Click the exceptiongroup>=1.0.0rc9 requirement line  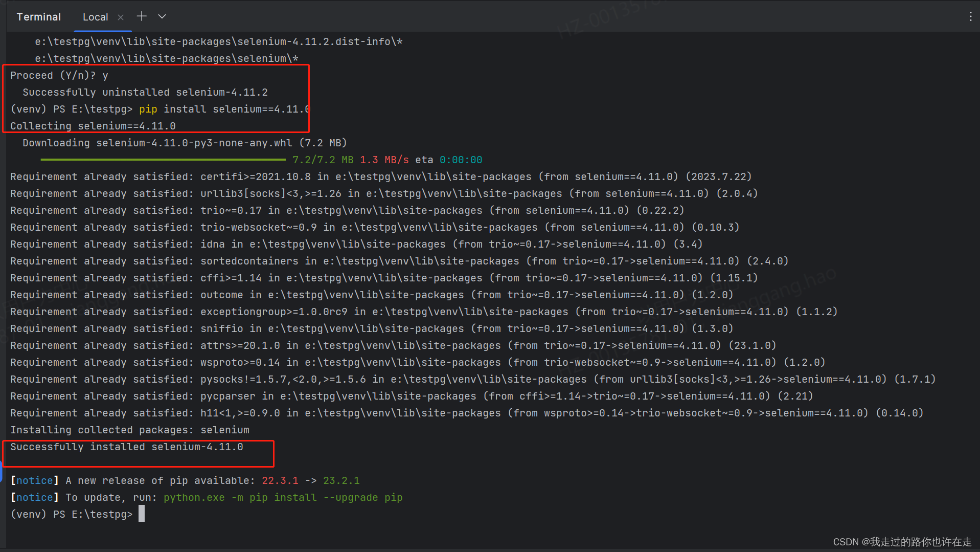(424, 312)
